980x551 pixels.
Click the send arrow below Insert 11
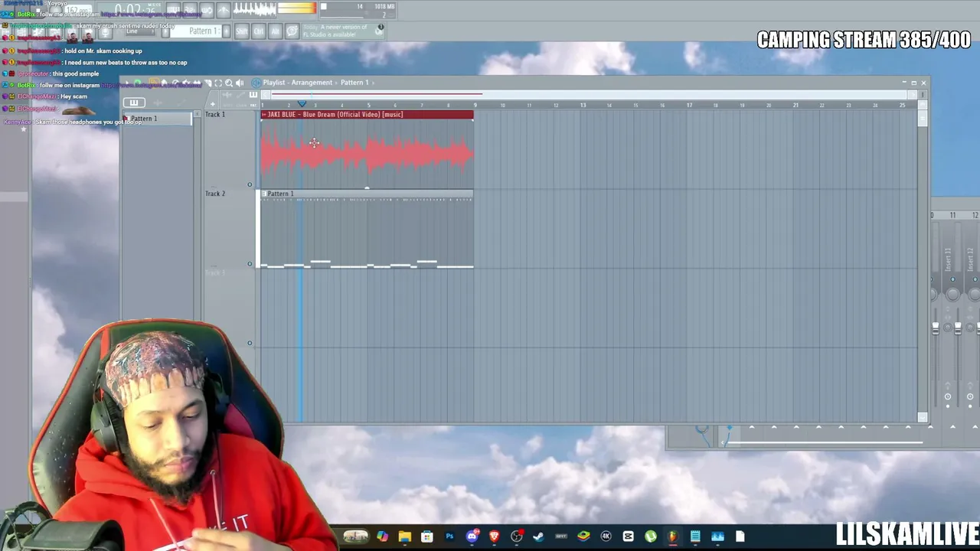[952, 426]
